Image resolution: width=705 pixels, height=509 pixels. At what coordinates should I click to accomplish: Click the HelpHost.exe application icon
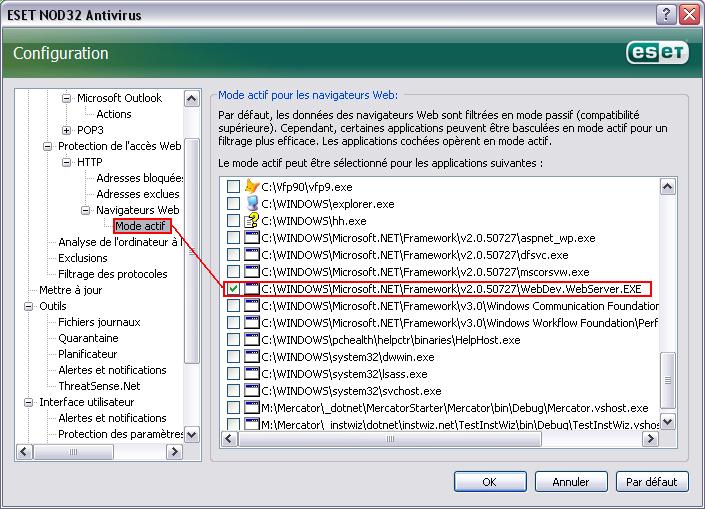click(x=252, y=339)
